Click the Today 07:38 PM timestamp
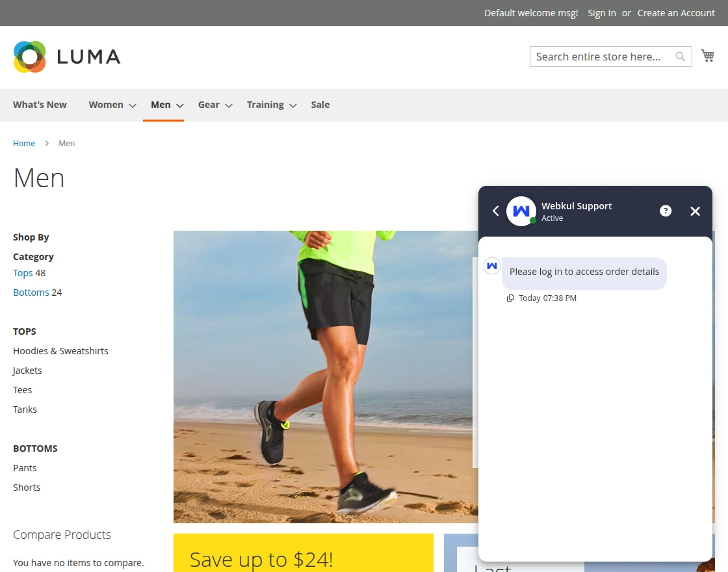This screenshot has width=728, height=572. pyautogui.click(x=547, y=298)
